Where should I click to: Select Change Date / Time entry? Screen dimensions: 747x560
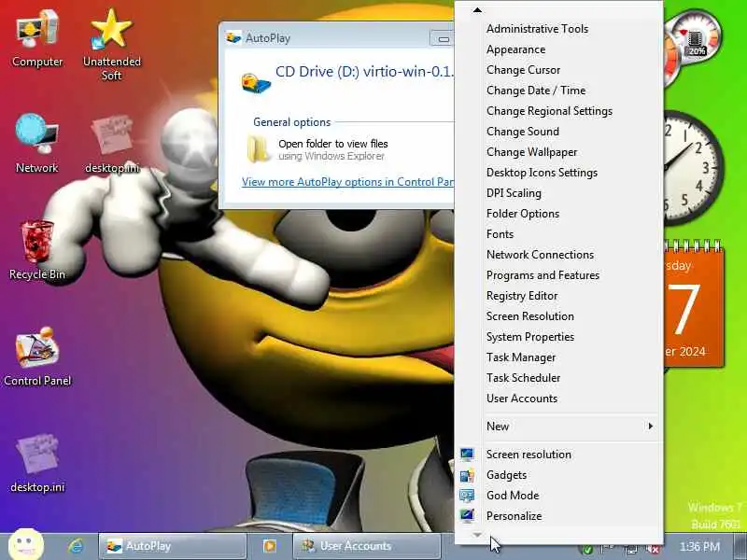click(536, 91)
